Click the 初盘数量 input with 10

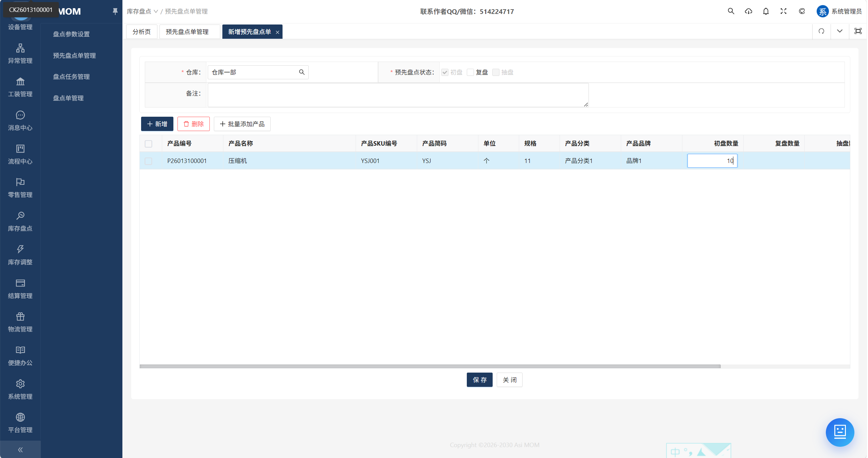(712, 161)
